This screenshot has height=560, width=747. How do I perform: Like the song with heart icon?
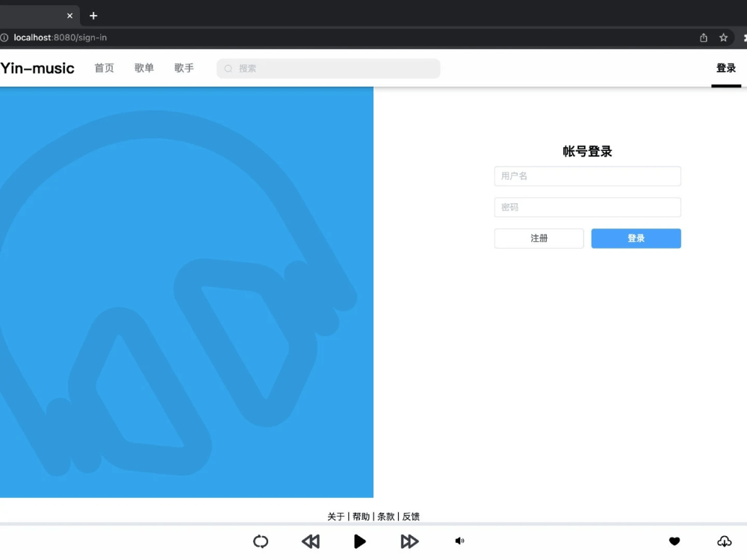pyautogui.click(x=674, y=541)
